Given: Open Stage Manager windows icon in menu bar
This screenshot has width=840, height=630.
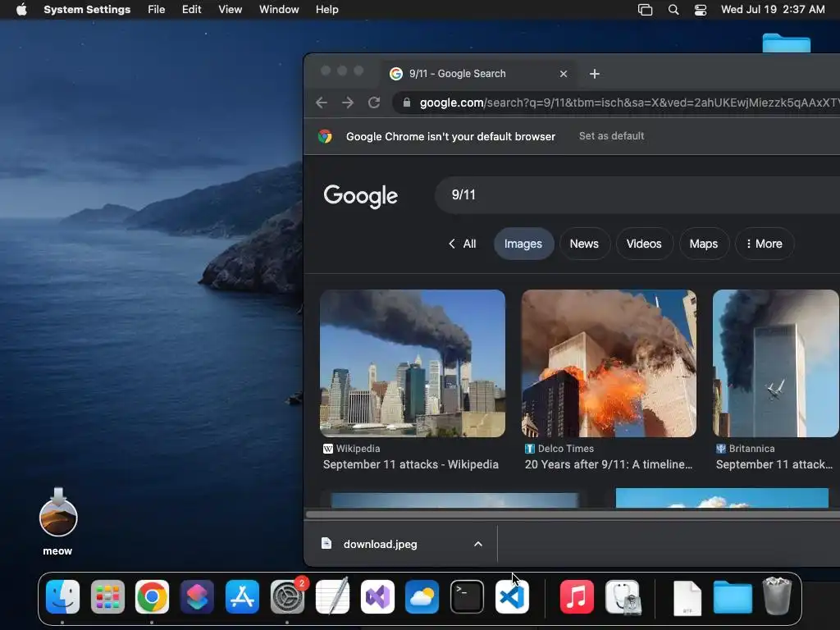Looking at the screenshot, I should click(x=645, y=10).
